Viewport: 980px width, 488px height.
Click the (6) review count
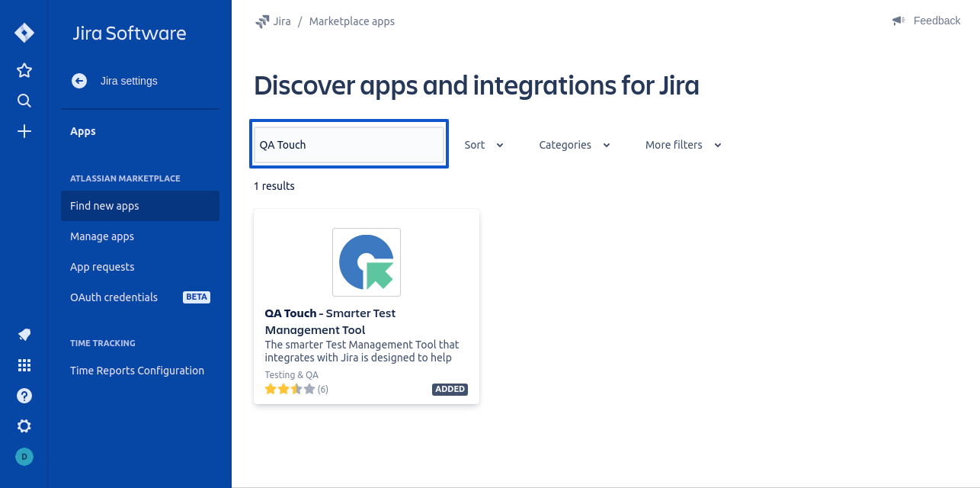tap(323, 389)
